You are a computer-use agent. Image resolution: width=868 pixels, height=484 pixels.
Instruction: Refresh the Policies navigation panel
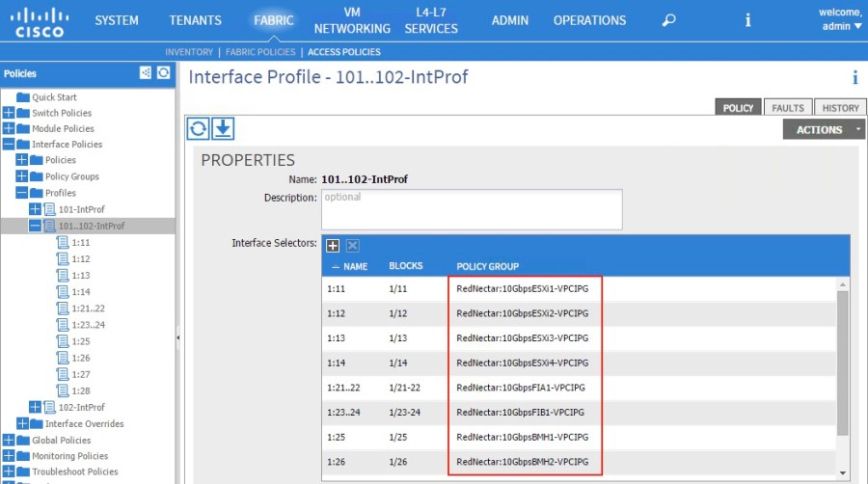164,72
